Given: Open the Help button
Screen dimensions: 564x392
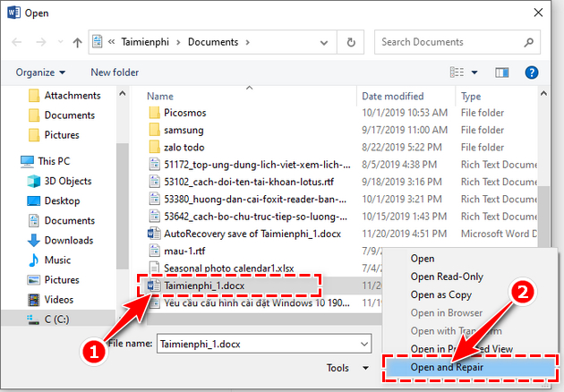Looking at the screenshot, I should click(x=531, y=72).
